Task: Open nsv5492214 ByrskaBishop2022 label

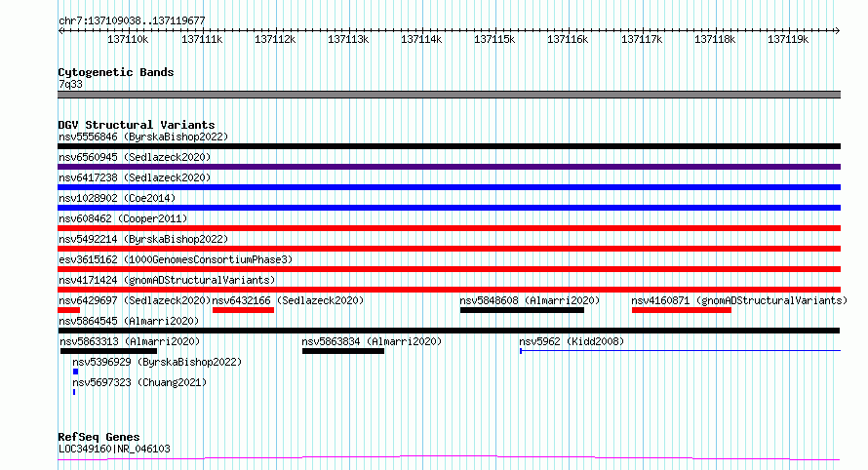Action: coord(143,239)
